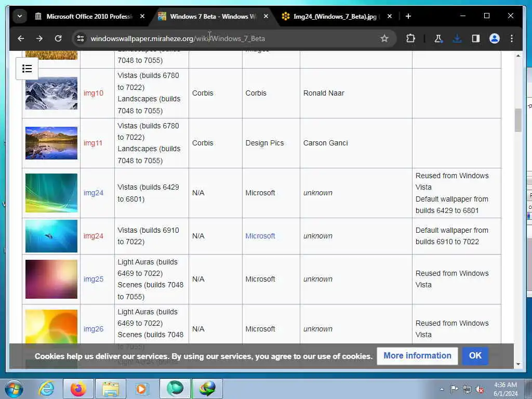Open Windows Media Player from taskbar

pos(141,389)
